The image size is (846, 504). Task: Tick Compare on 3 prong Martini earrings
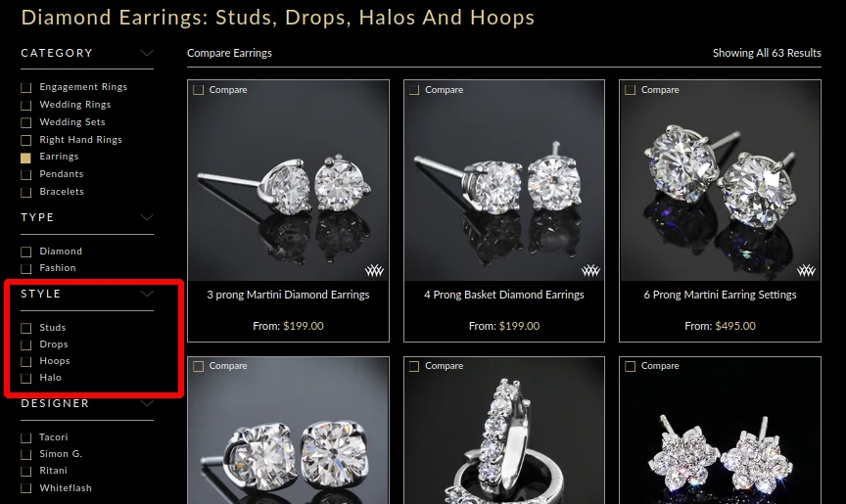199,90
